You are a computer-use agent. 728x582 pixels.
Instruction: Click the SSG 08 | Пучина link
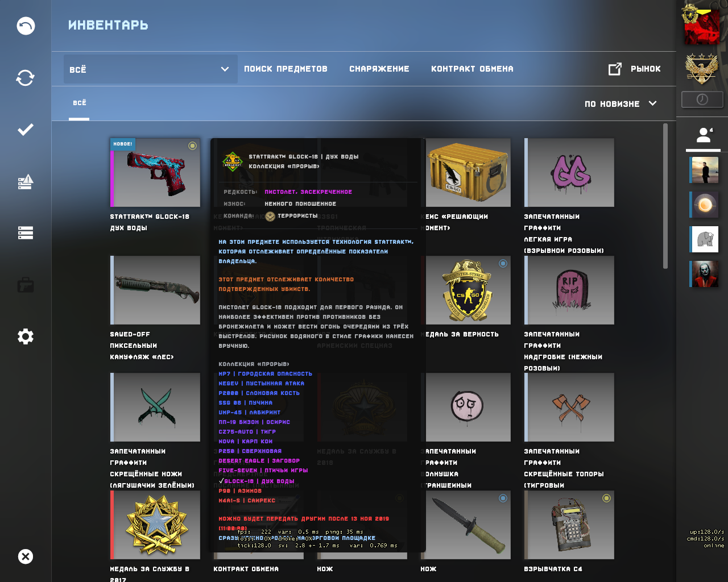click(x=246, y=403)
